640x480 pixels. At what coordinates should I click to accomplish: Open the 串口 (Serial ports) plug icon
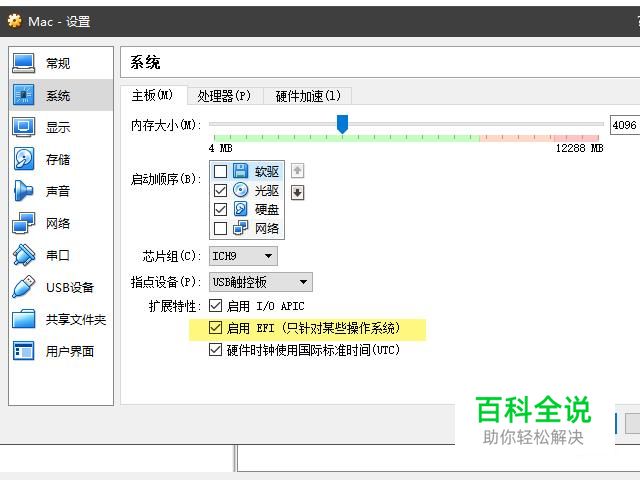coord(23,255)
